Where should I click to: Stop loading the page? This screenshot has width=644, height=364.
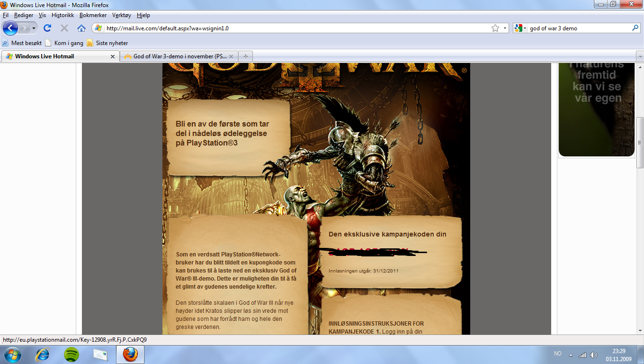point(64,28)
